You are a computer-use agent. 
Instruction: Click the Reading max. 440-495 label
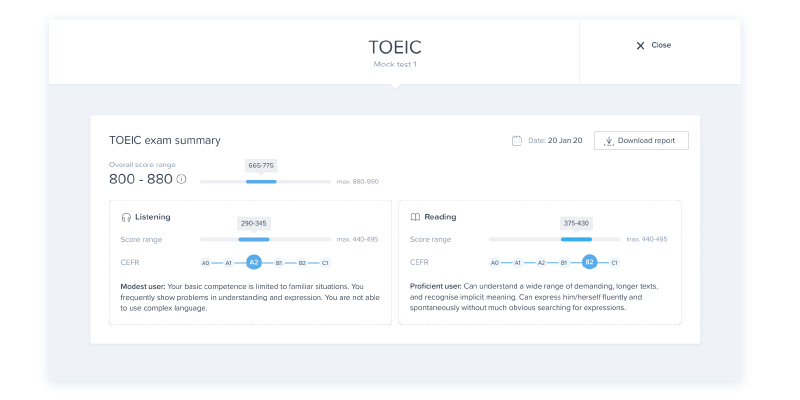pyautogui.click(x=647, y=239)
